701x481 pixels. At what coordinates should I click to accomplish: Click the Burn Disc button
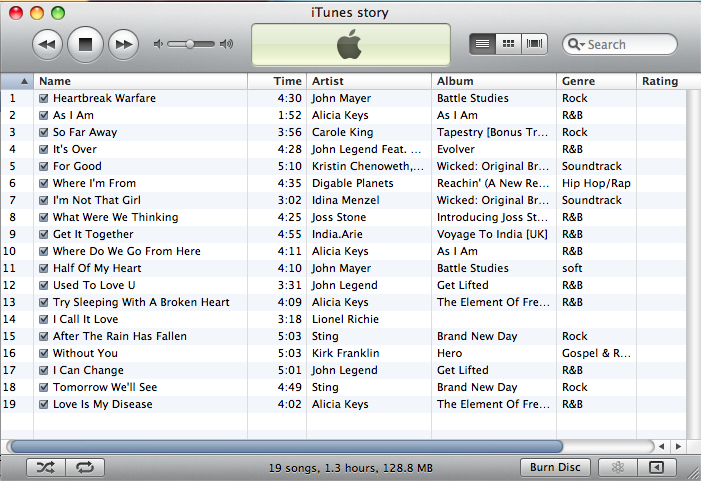click(555, 467)
